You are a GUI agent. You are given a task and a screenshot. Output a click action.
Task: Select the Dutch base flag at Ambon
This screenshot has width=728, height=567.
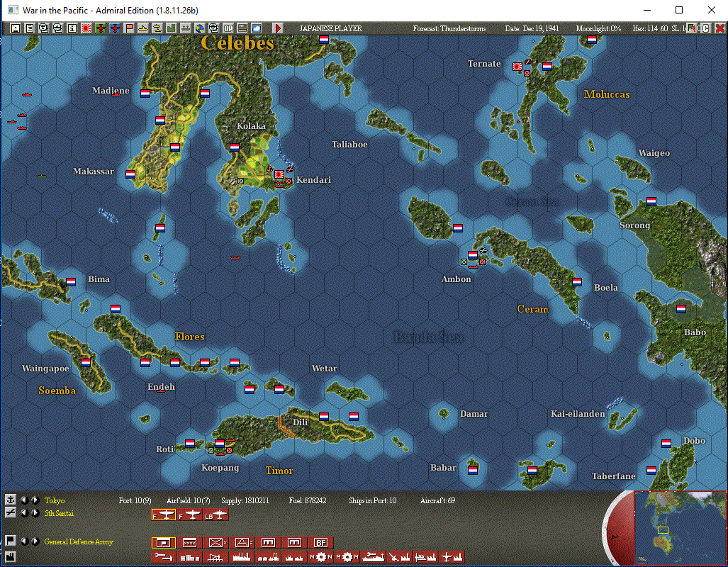(x=473, y=254)
